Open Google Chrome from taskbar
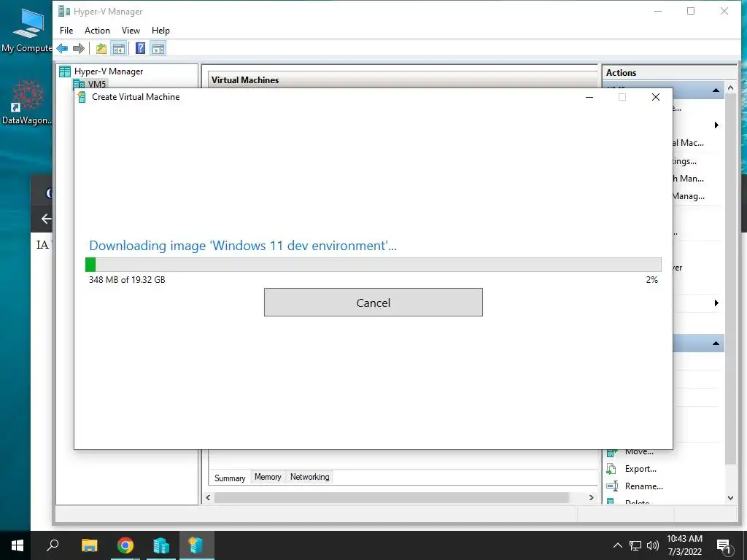The height and width of the screenshot is (560, 747). coord(125,545)
